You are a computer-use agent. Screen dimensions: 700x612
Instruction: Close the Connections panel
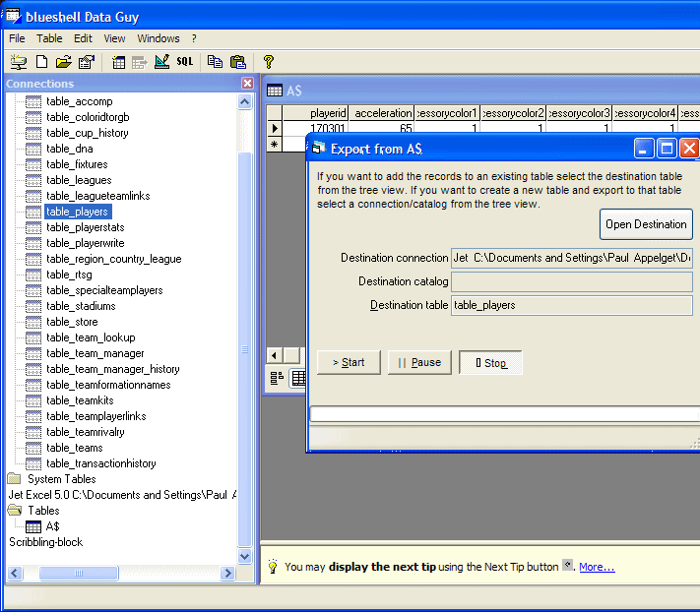(247, 84)
